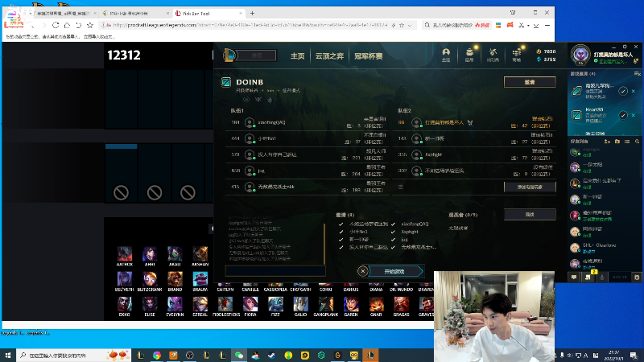Go to browser home page icon
This screenshot has width=644, height=362.
67,25
